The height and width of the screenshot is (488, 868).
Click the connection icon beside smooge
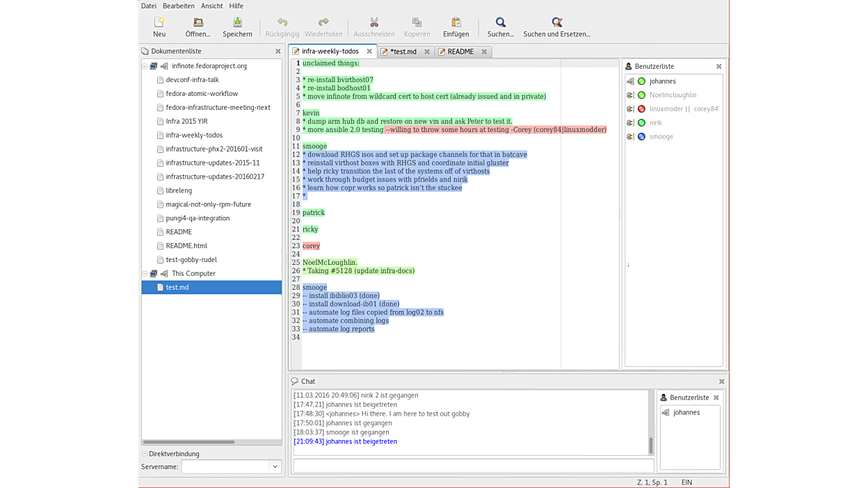tap(630, 137)
